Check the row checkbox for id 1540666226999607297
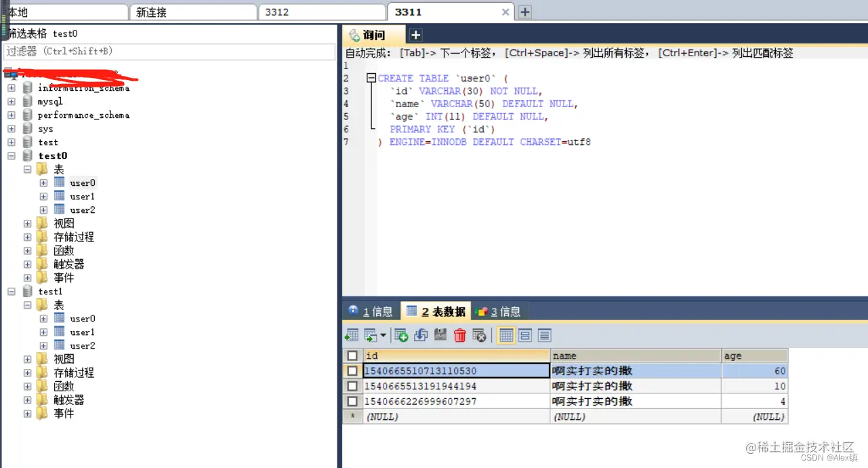 pyautogui.click(x=352, y=402)
